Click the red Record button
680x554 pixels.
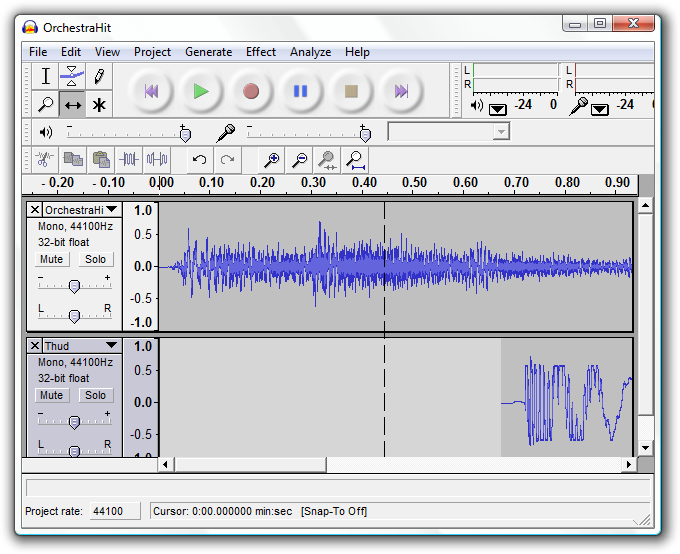coord(251,91)
